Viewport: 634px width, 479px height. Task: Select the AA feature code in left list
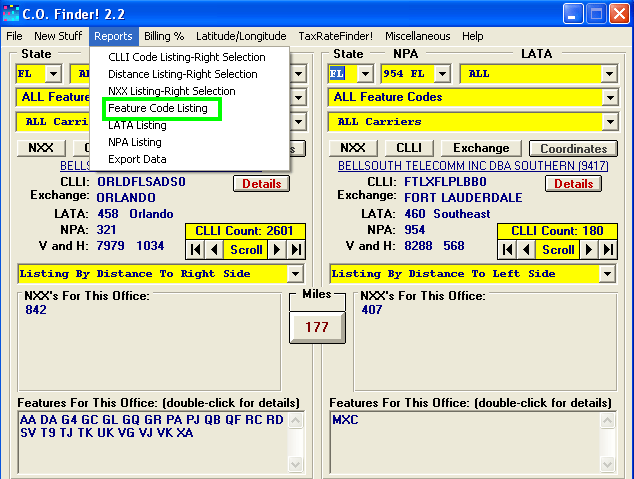pyautogui.click(x=28, y=420)
